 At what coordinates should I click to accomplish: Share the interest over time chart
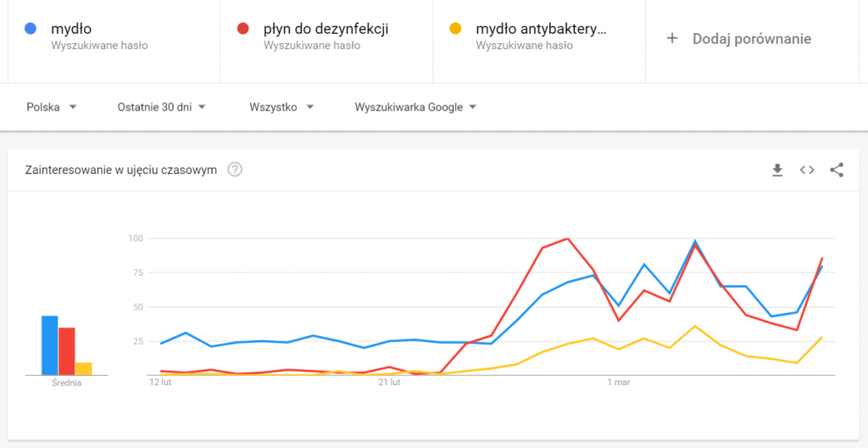[837, 170]
